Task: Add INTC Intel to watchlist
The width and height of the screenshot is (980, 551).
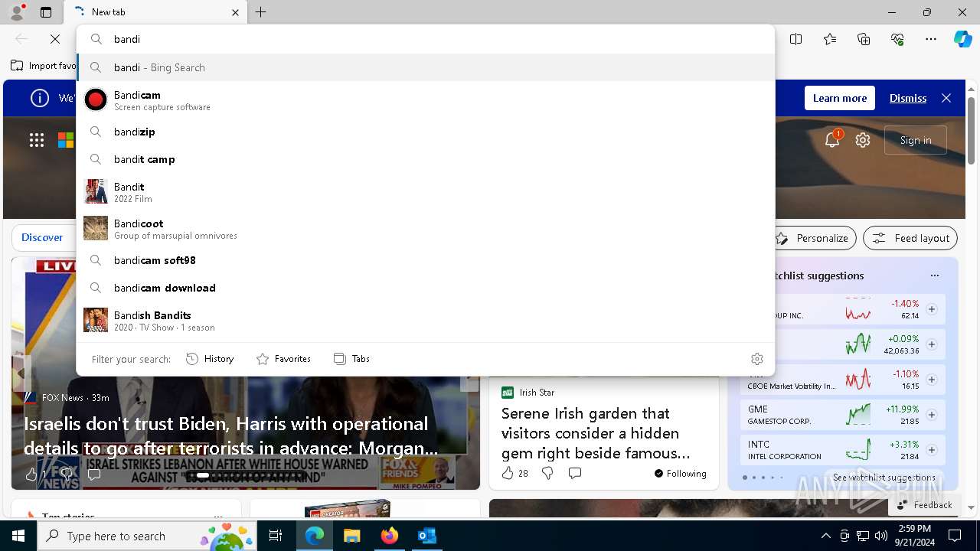Action: [932, 450]
